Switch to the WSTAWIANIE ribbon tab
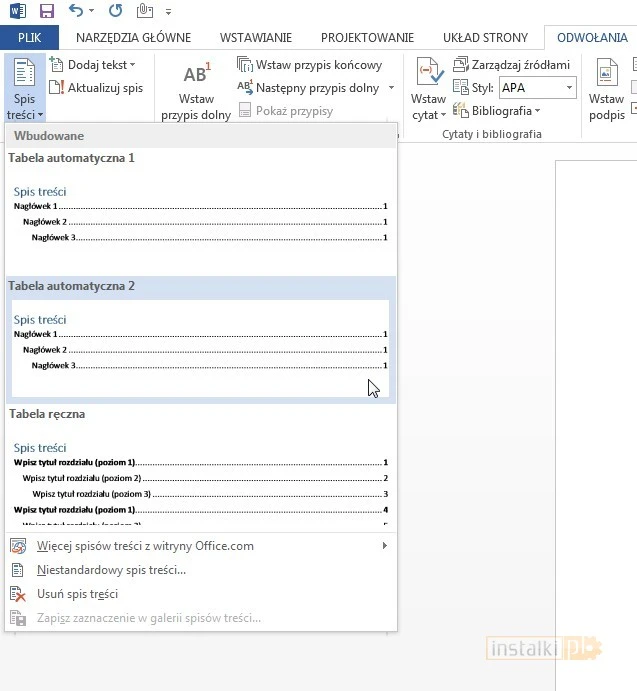Screen dimensions: 637x691 click(x=256, y=38)
